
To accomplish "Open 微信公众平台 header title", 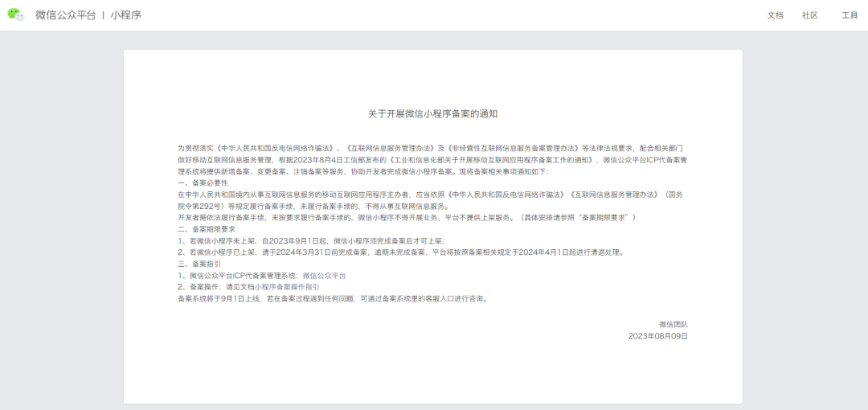I will tap(65, 15).
